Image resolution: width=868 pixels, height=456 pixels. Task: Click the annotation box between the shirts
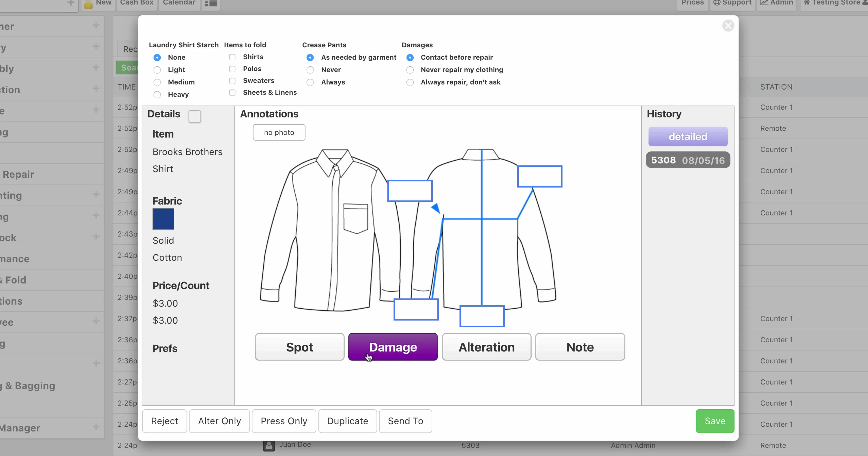(x=410, y=191)
